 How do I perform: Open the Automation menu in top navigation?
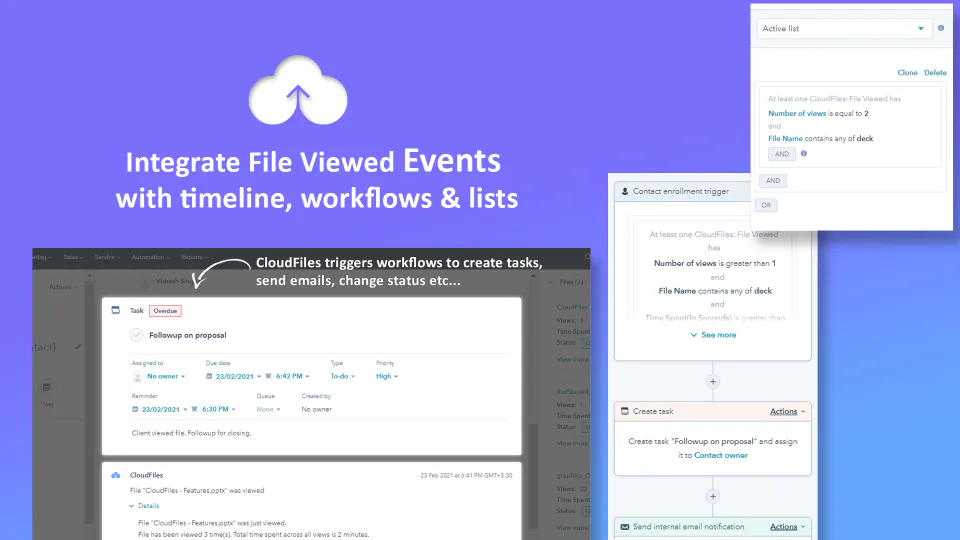tap(150, 257)
